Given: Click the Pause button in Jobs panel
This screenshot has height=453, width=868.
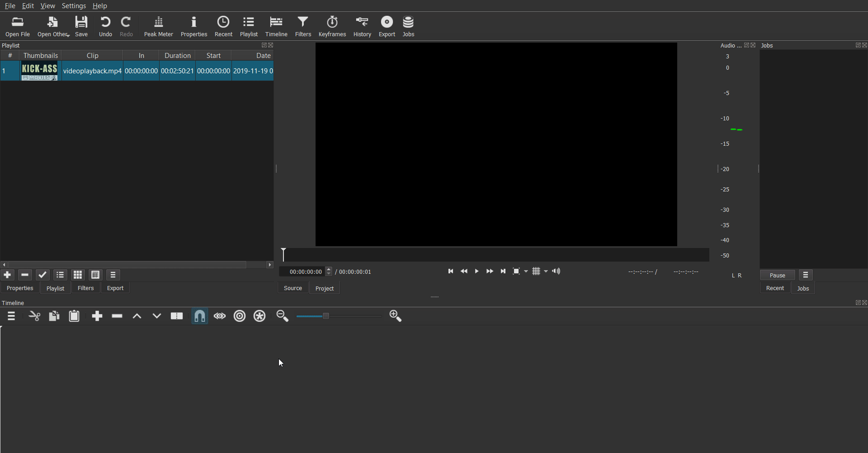Looking at the screenshot, I should tap(777, 275).
